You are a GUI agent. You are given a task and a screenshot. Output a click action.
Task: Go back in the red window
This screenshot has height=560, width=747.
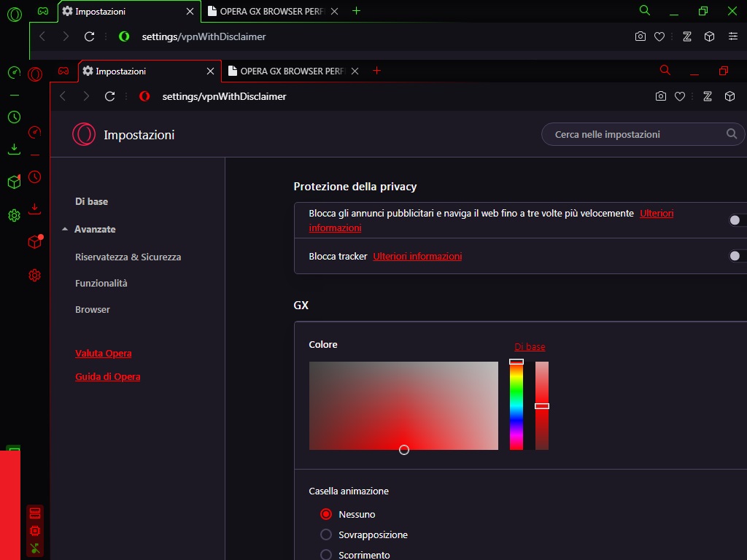tap(63, 97)
